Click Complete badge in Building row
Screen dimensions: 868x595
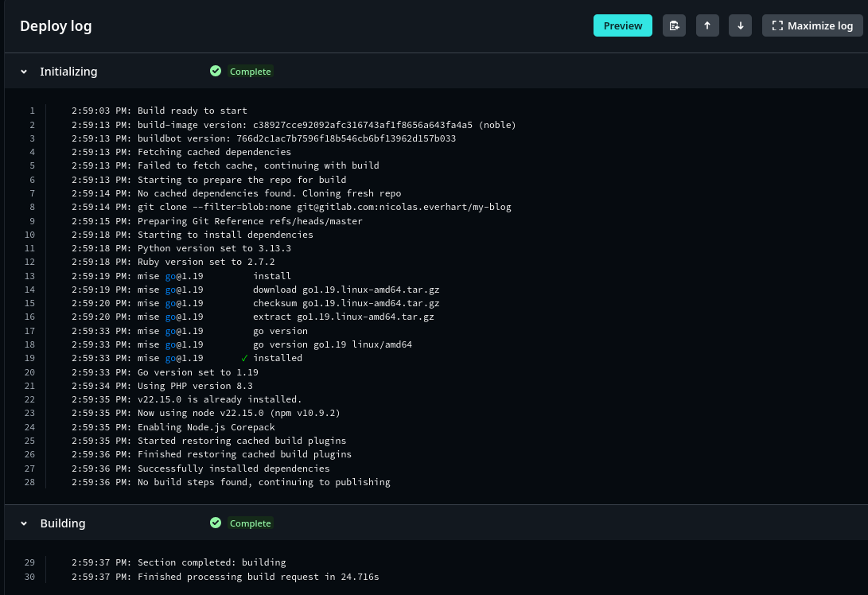pyautogui.click(x=250, y=523)
